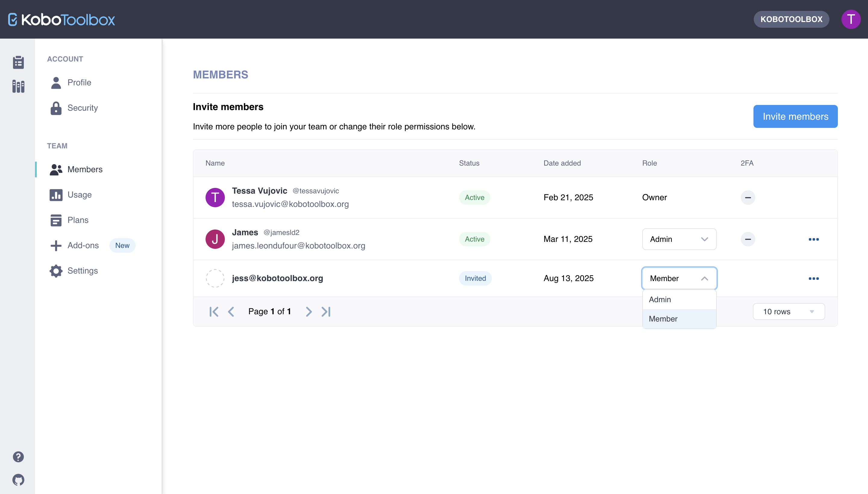Go to the first page arrow
The width and height of the screenshot is (868, 494).
click(x=214, y=312)
